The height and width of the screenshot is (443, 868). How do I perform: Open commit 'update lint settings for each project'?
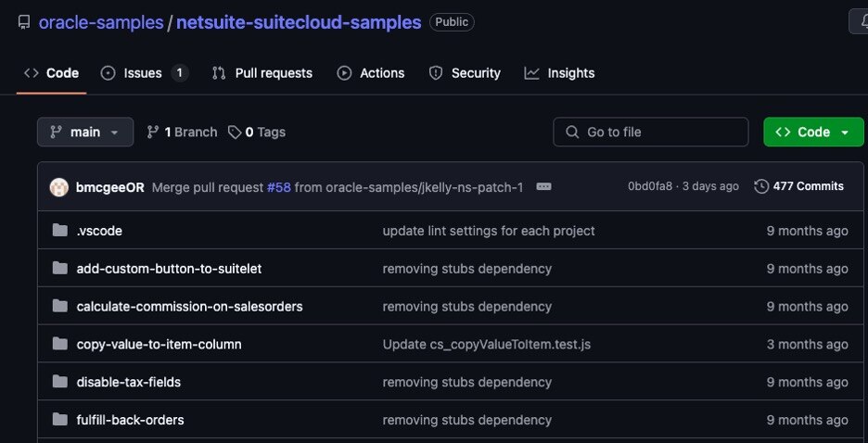488,231
